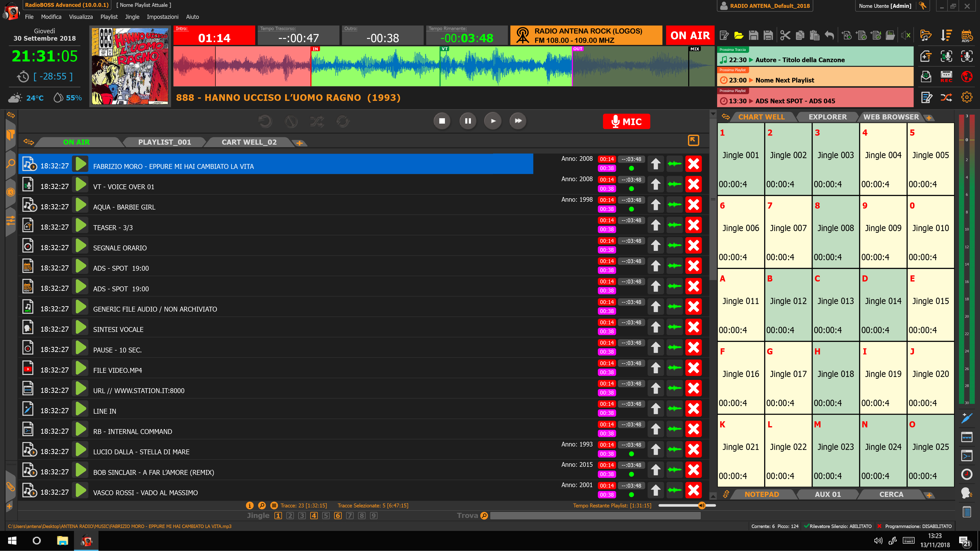Click the swap arrows icon beside NOTEPAD tab
This screenshot has width=980, height=551.
point(726,494)
